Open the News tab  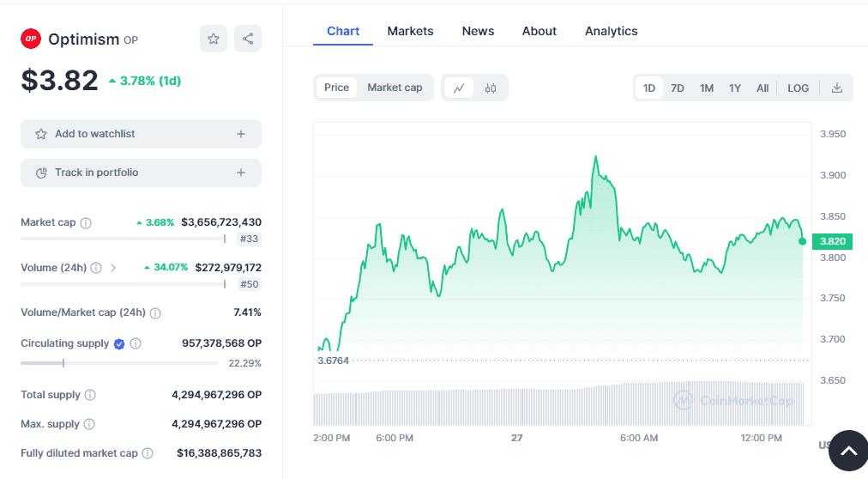(478, 31)
